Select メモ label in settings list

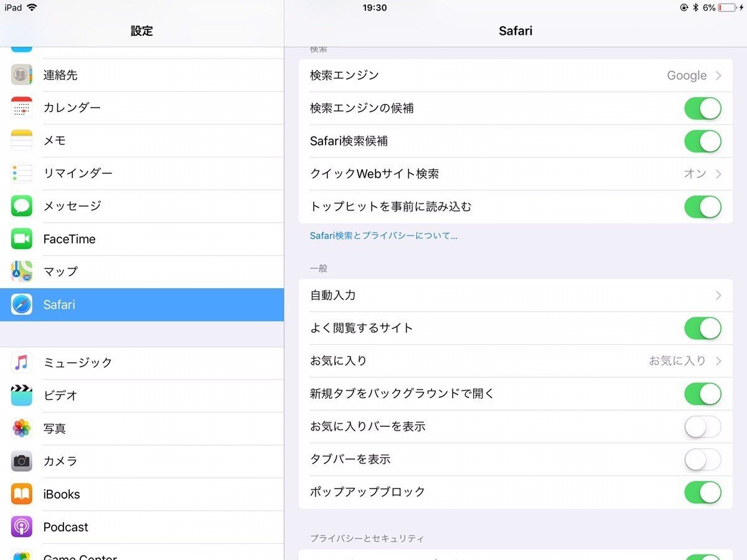click(x=55, y=141)
